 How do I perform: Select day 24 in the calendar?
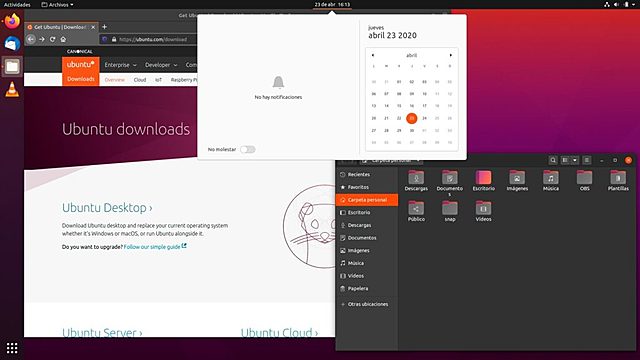pyautogui.click(x=424, y=118)
